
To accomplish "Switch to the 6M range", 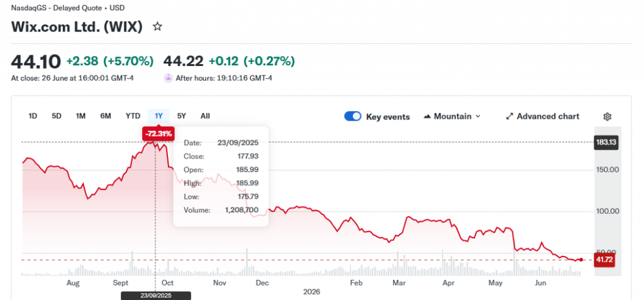I will click(x=106, y=116).
